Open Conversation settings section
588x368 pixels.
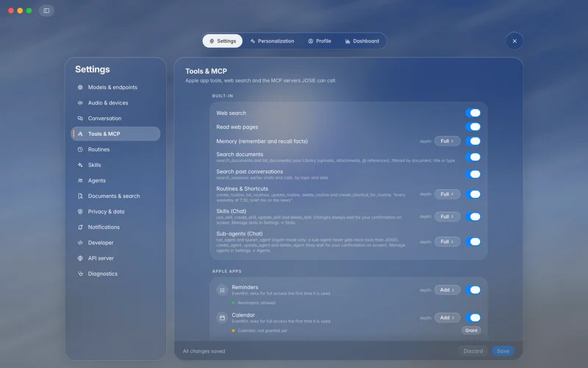coord(115,118)
